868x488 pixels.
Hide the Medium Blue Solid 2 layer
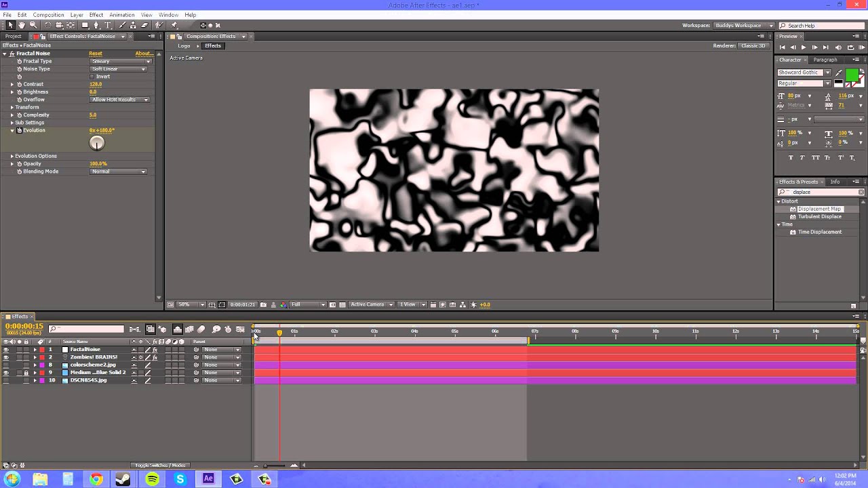pos(6,373)
